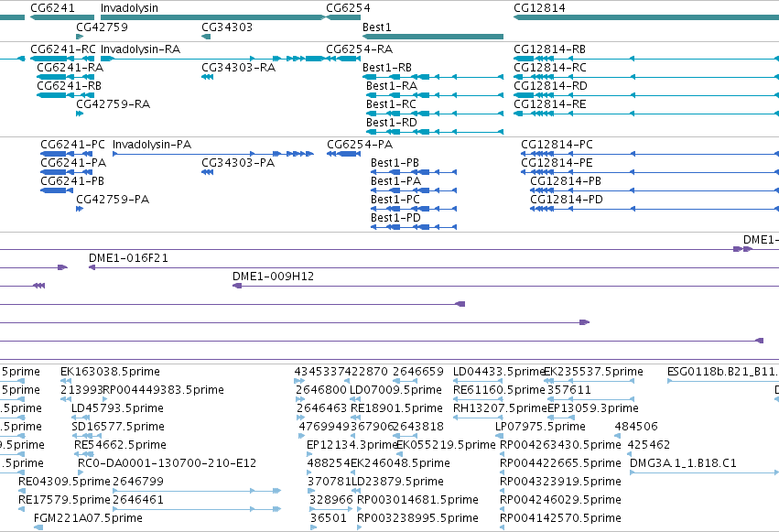Screen dimensions: 779x532
Task: Click transcript CG12814-RC
Action: click(x=646, y=77)
